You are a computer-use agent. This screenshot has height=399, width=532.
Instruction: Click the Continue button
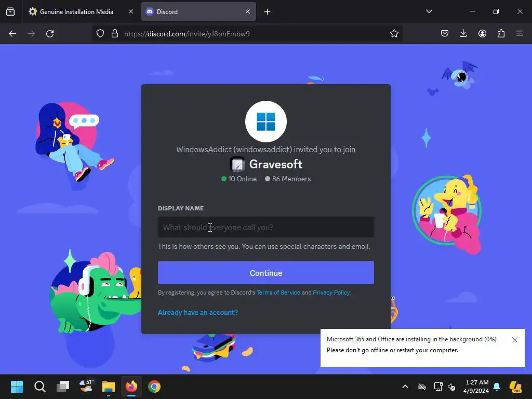tap(266, 273)
